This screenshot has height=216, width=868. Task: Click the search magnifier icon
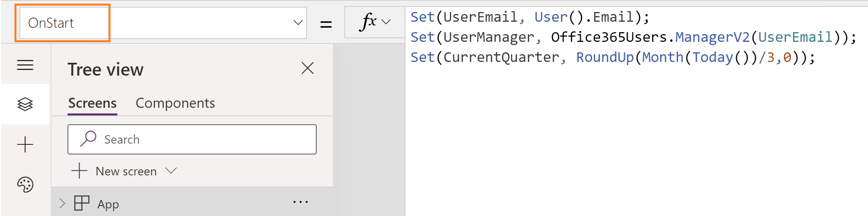88,139
